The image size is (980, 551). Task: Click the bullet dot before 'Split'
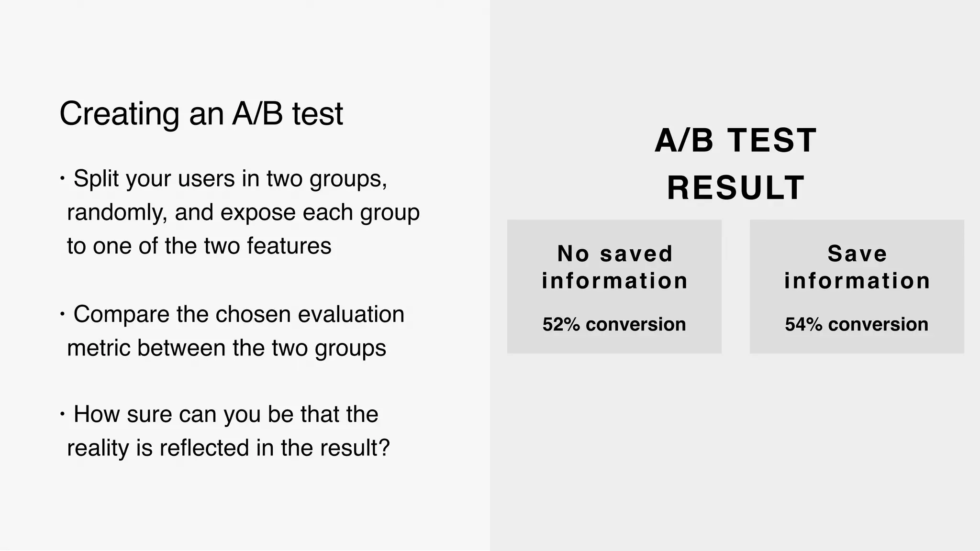62,179
